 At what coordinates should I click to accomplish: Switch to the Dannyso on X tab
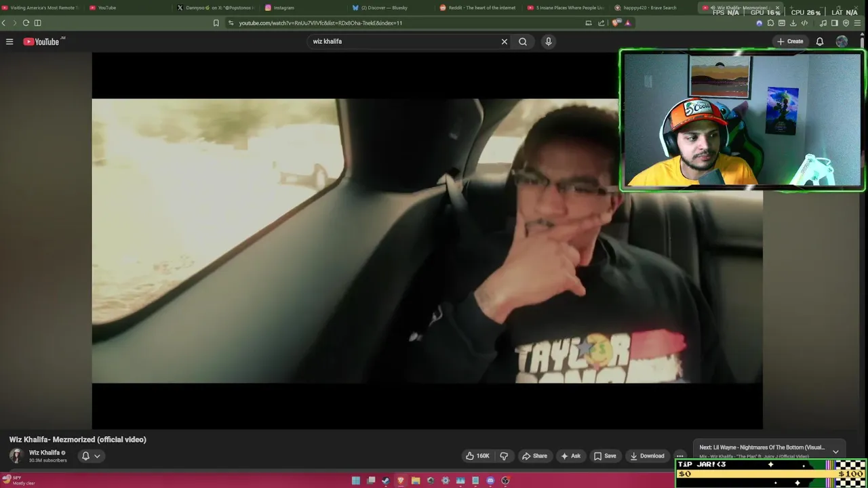click(216, 7)
